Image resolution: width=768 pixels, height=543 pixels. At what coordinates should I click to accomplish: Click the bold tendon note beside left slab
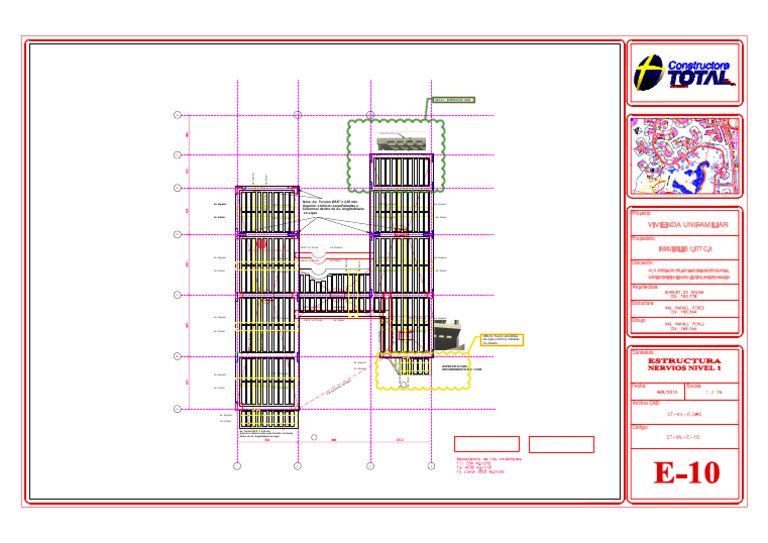pos(334,208)
